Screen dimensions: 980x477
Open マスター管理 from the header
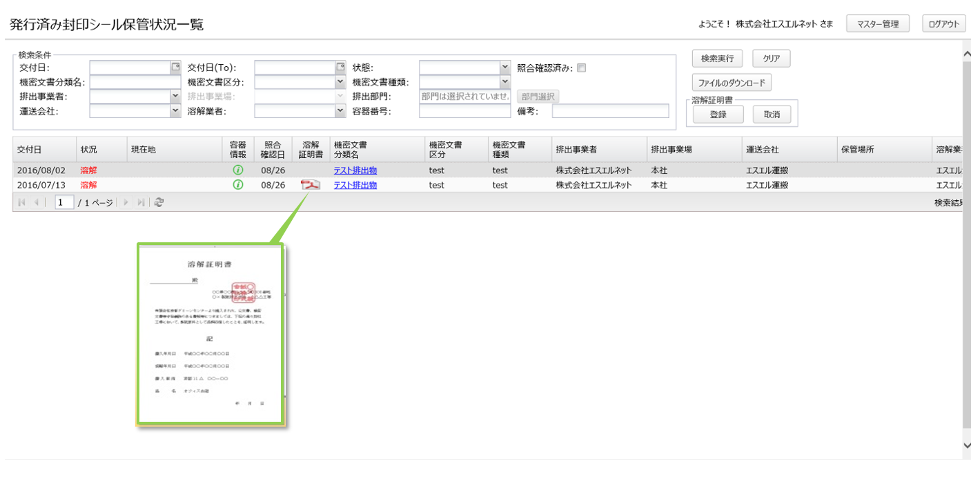pos(877,24)
